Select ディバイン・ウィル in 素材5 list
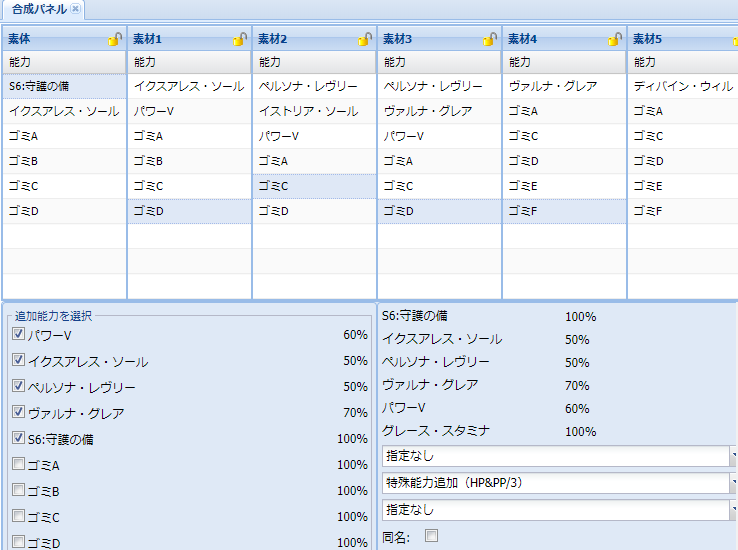The height and width of the screenshot is (550, 738). click(683, 86)
